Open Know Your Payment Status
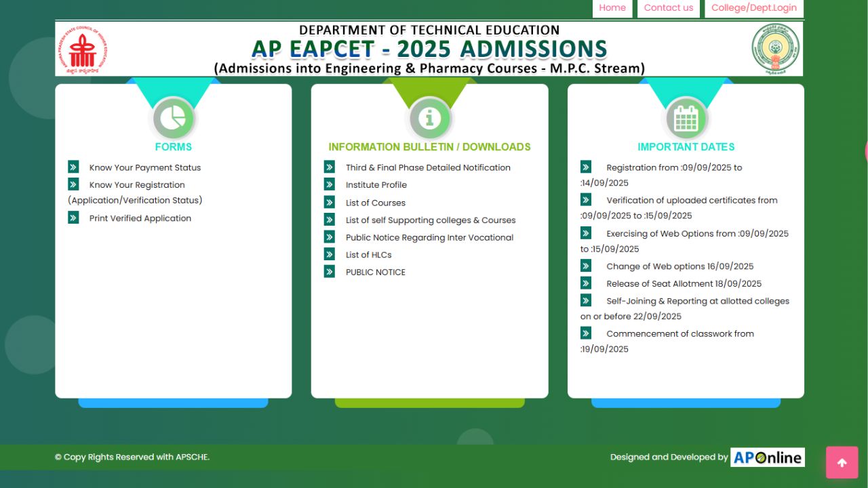 point(145,167)
